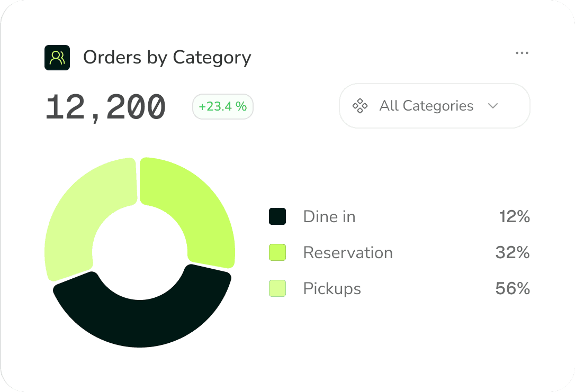Screen dimensions: 575x392
Task: Click the 12% Dine in value
Action: tap(515, 216)
